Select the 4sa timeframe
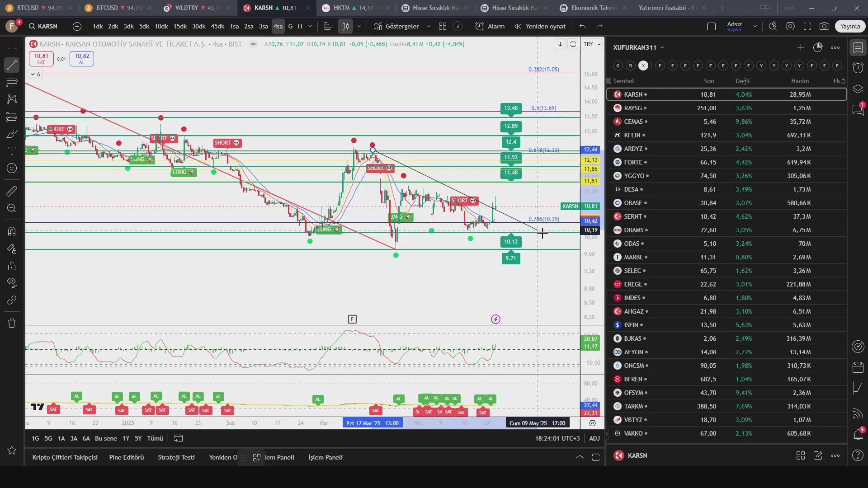The height and width of the screenshot is (488, 868). (x=278, y=26)
